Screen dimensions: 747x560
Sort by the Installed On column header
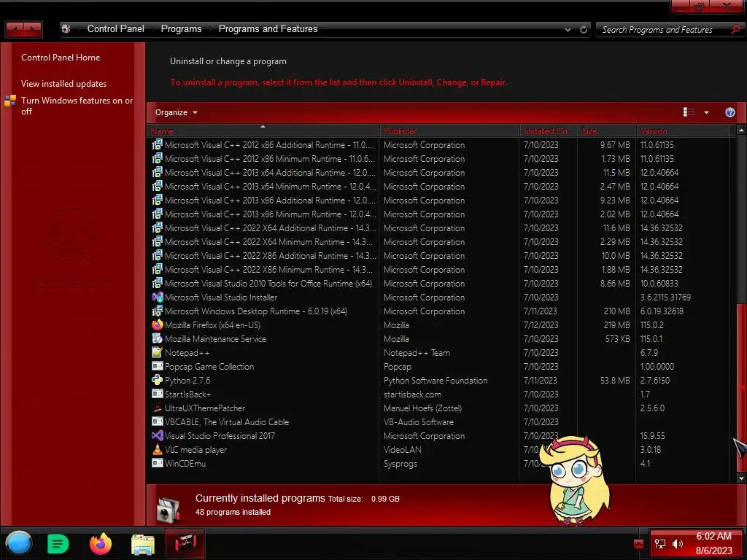[x=549, y=131]
